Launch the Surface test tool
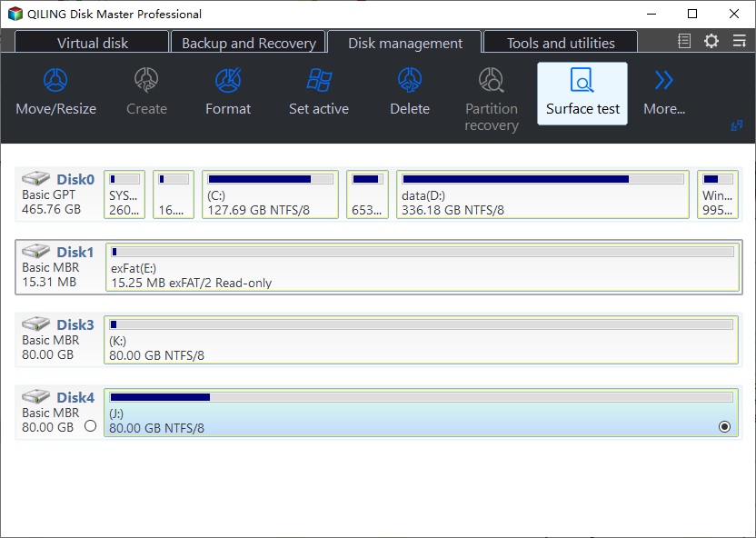756x538 pixels. (x=582, y=94)
